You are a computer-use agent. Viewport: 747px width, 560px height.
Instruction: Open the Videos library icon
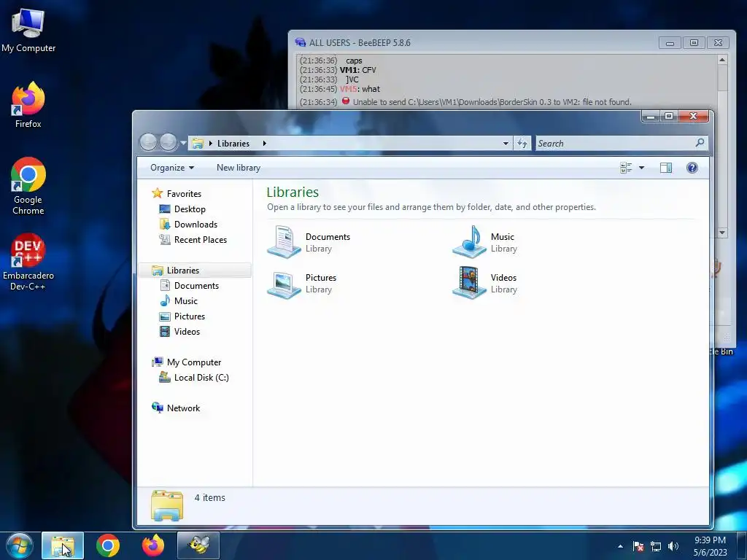click(469, 283)
